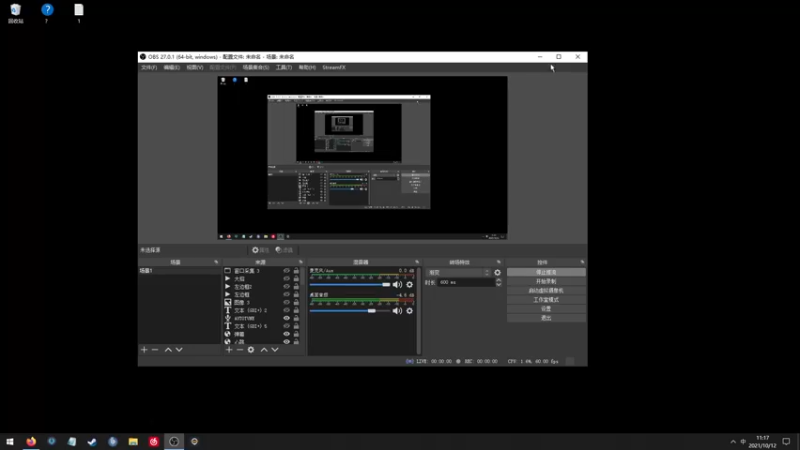
Task: Open 文件(F) menu
Action: pyautogui.click(x=149, y=67)
